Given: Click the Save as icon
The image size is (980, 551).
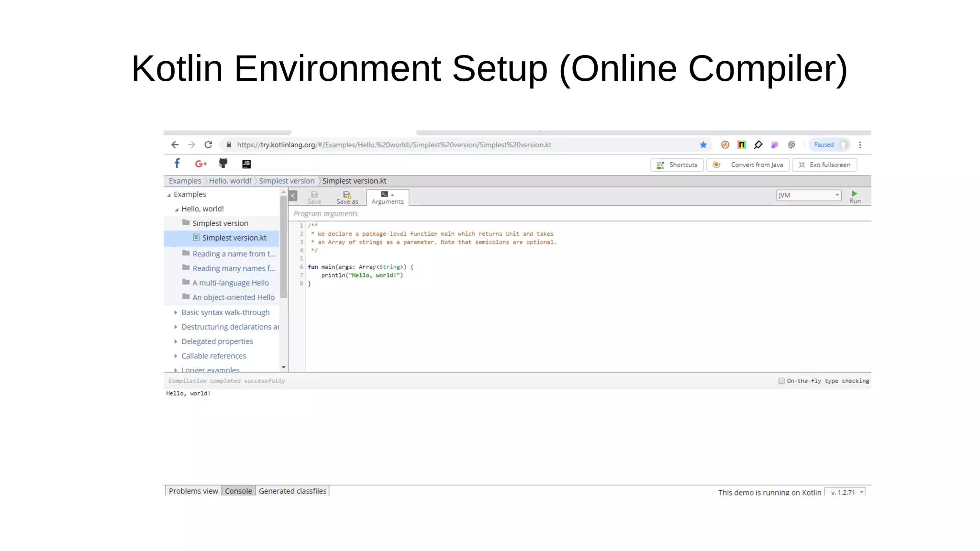Looking at the screenshot, I should [x=347, y=197].
